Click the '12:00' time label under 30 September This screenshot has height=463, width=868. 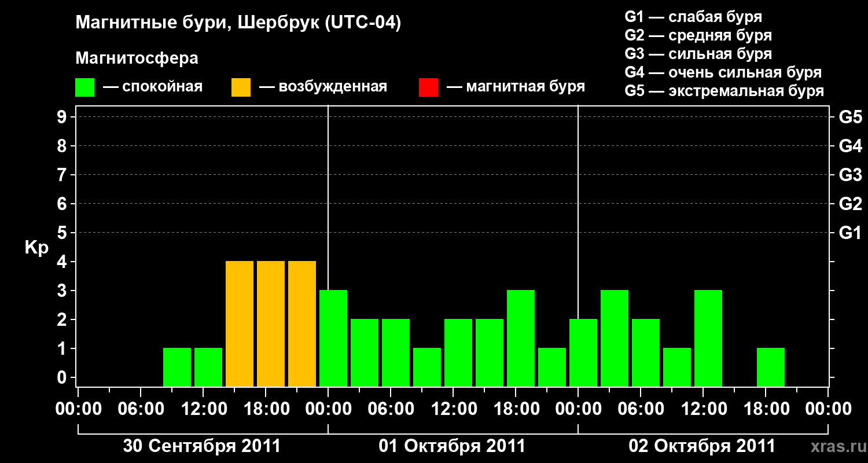[203, 409]
